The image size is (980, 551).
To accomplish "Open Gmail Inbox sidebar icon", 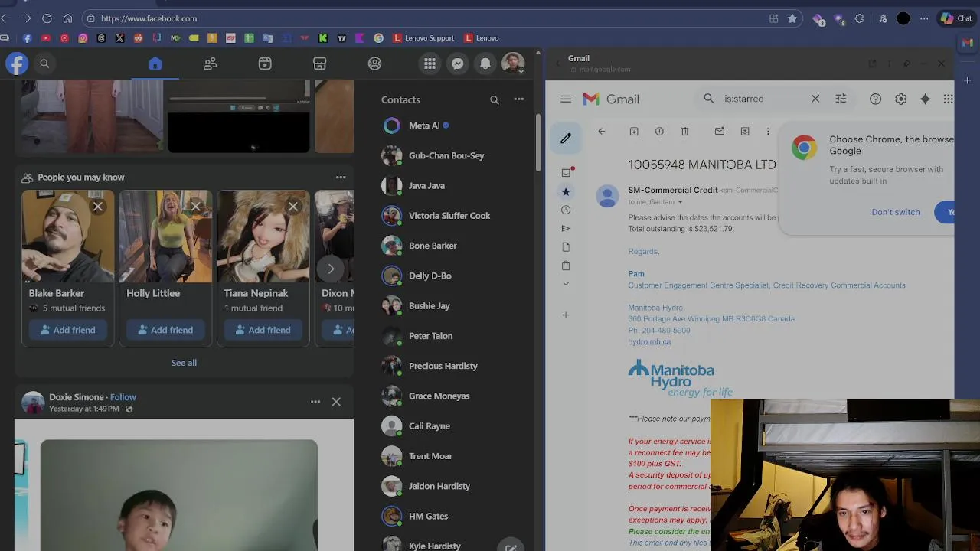I will [x=566, y=173].
